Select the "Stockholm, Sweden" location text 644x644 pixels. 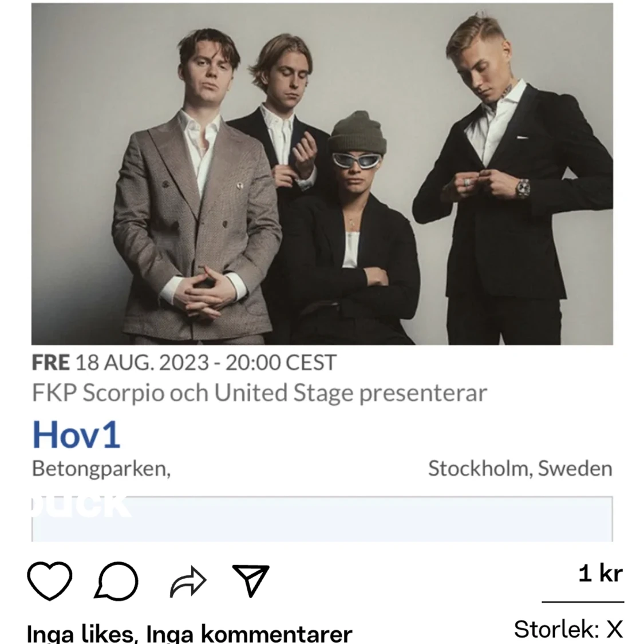520,468
